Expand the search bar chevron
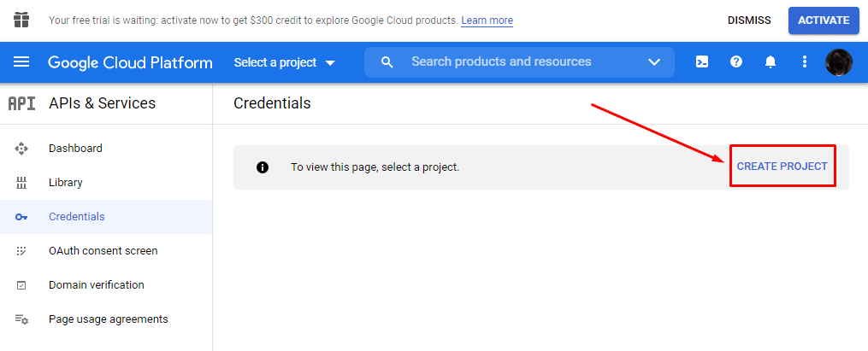The height and width of the screenshot is (351, 868). click(654, 62)
